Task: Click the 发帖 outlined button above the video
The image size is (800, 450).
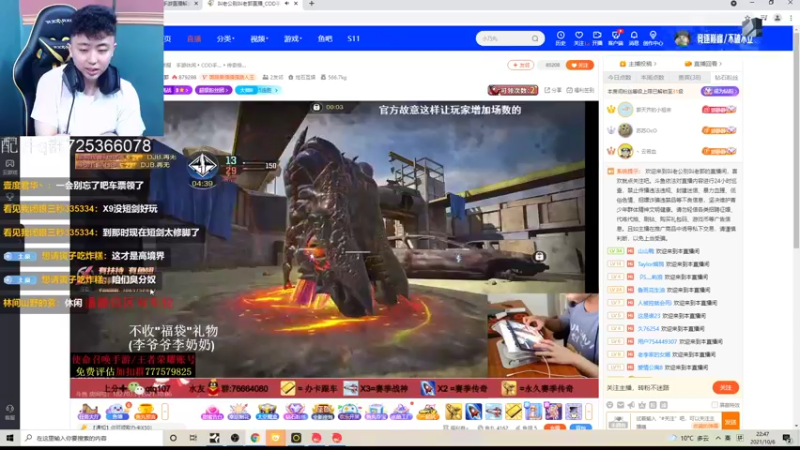Action: point(520,65)
